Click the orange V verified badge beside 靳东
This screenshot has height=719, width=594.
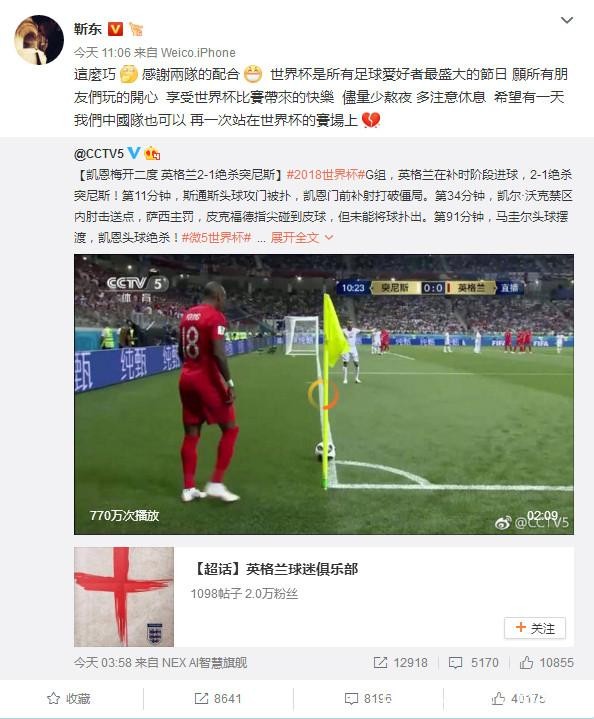pyautogui.click(x=115, y=30)
